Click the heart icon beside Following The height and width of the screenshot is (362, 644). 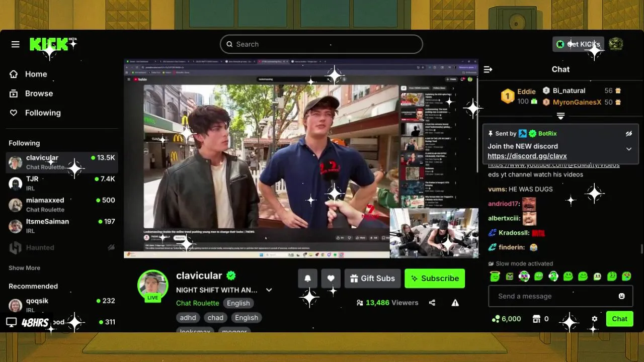coord(14,113)
